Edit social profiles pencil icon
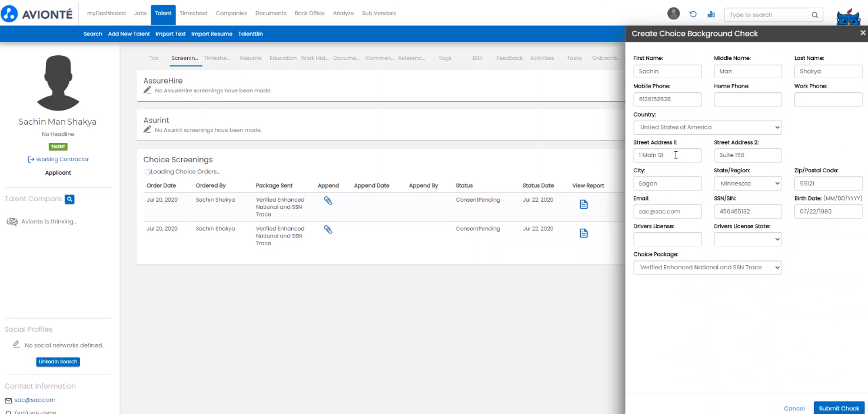This screenshot has width=868, height=414. 16,345
